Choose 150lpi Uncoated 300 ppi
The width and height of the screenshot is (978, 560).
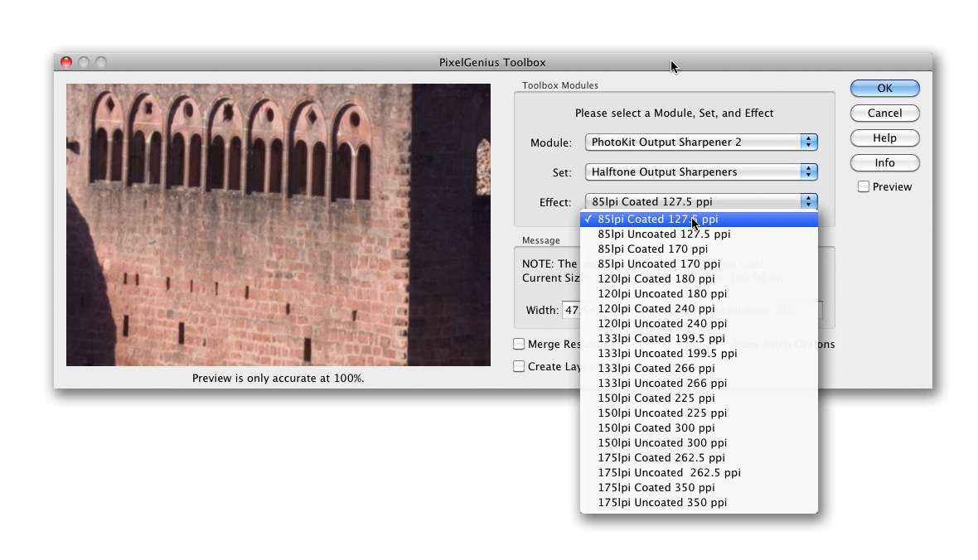(699, 443)
